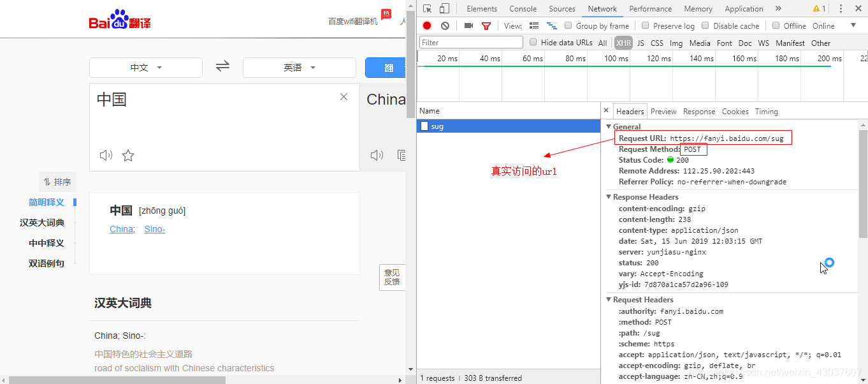
Task: Close the request details pane
Action: click(606, 110)
